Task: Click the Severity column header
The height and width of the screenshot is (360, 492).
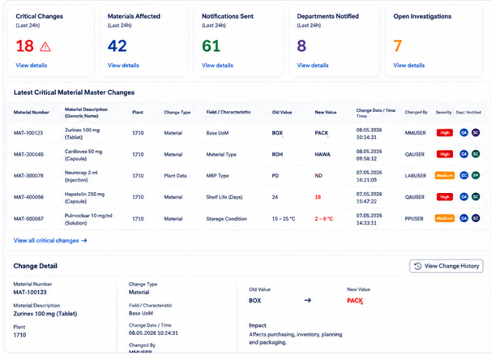Action: [444, 112]
